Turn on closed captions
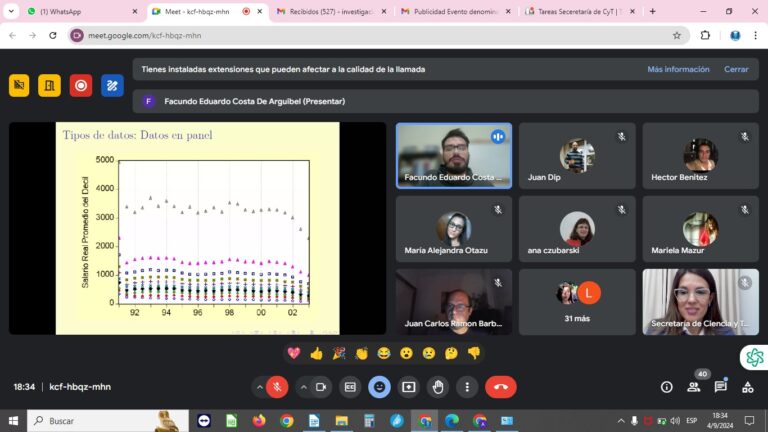 350,387
